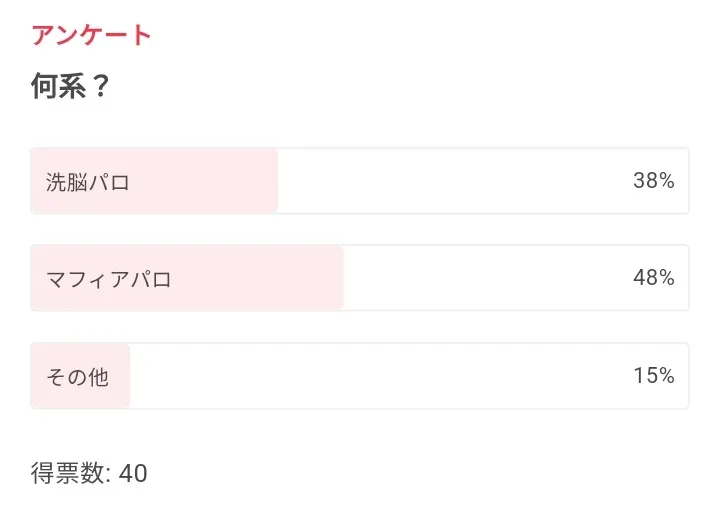Choose the その他 poll option
This screenshot has width=720, height=525.
click(x=359, y=376)
